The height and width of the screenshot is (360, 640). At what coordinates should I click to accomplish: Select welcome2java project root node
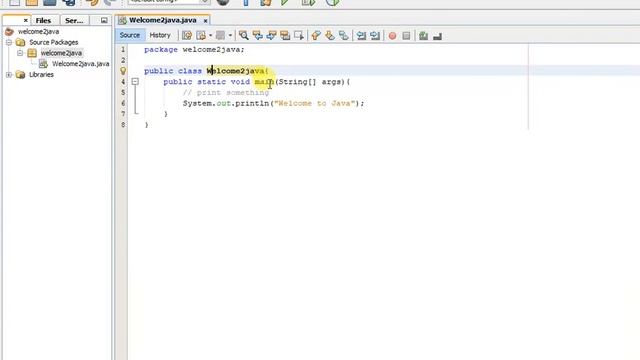click(x=38, y=31)
